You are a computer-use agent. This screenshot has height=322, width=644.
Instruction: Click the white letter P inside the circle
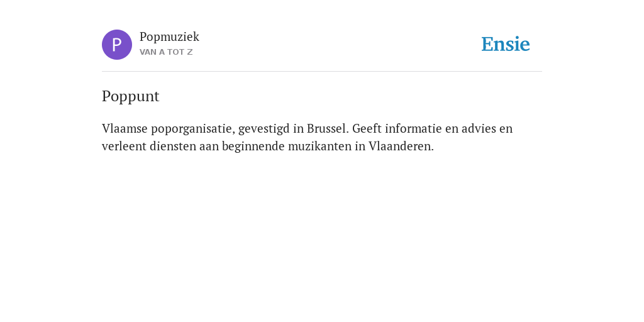tap(117, 45)
